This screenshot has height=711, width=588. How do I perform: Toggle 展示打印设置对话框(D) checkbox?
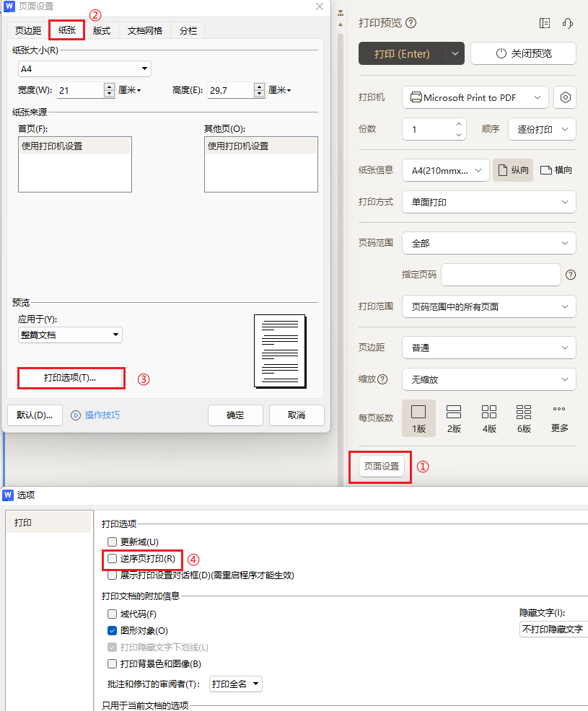[x=112, y=575]
